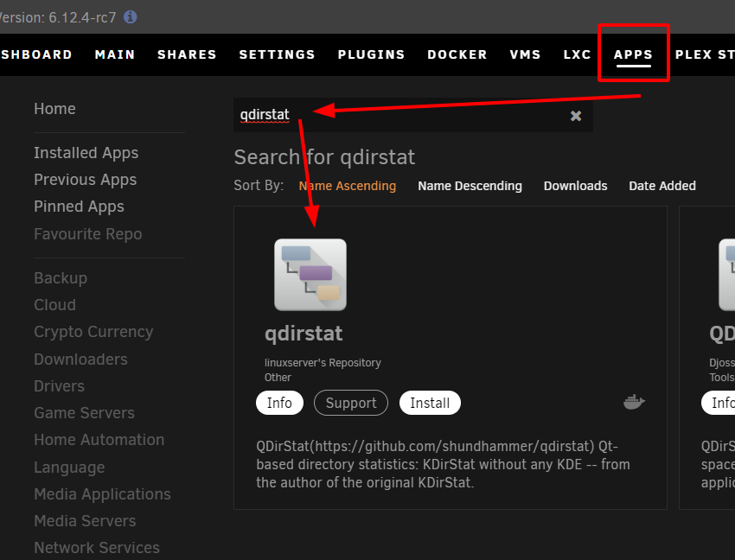Open Installed Apps in the sidebar
This screenshot has width=735, height=560.
click(x=86, y=153)
